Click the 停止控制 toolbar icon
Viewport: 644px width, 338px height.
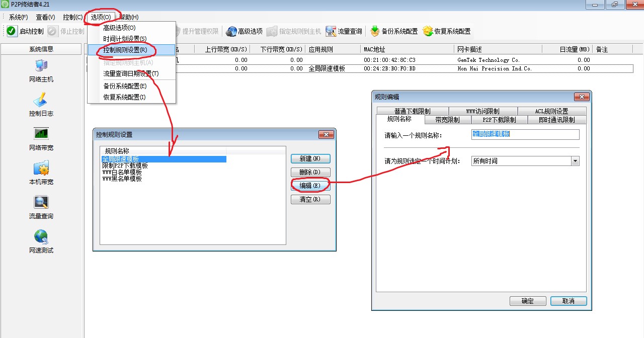point(53,31)
